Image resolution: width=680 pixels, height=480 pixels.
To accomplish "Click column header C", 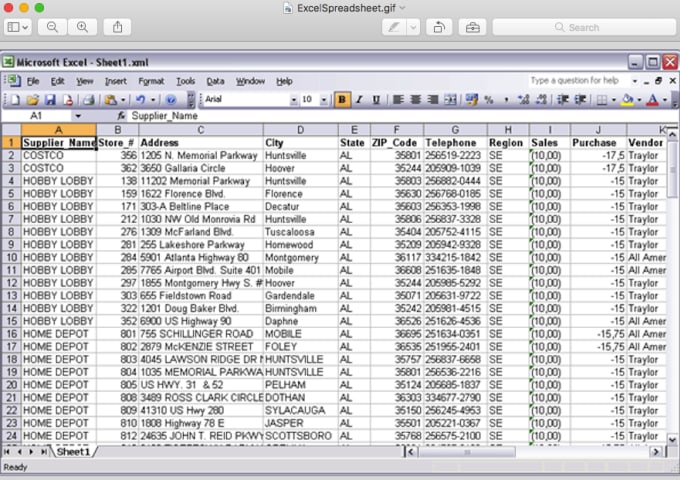I will [200, 130].
